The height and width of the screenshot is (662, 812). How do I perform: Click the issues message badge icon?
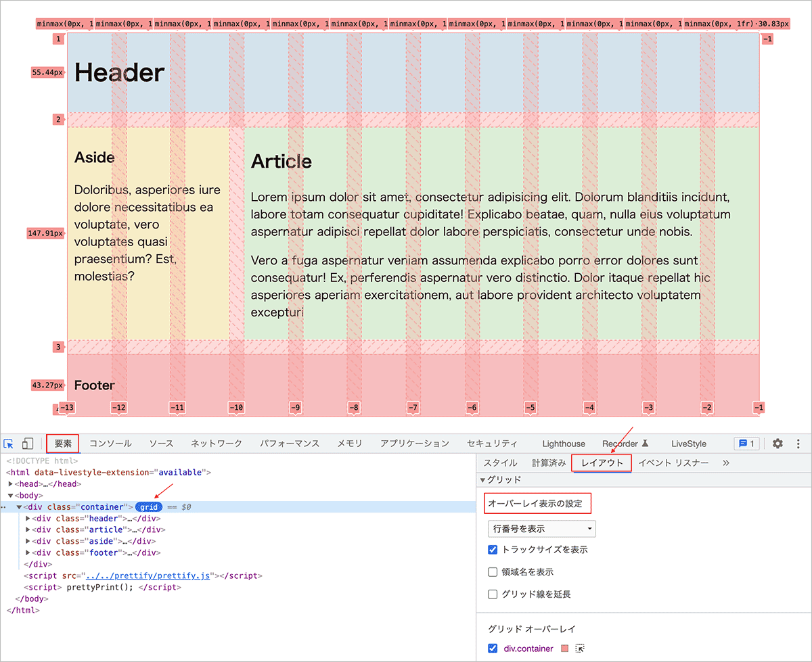point(747,444)
